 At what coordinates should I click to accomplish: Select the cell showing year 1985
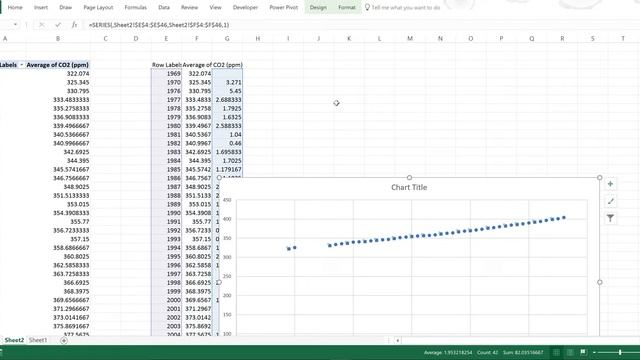pyautogui.click(x=166, y=169)
